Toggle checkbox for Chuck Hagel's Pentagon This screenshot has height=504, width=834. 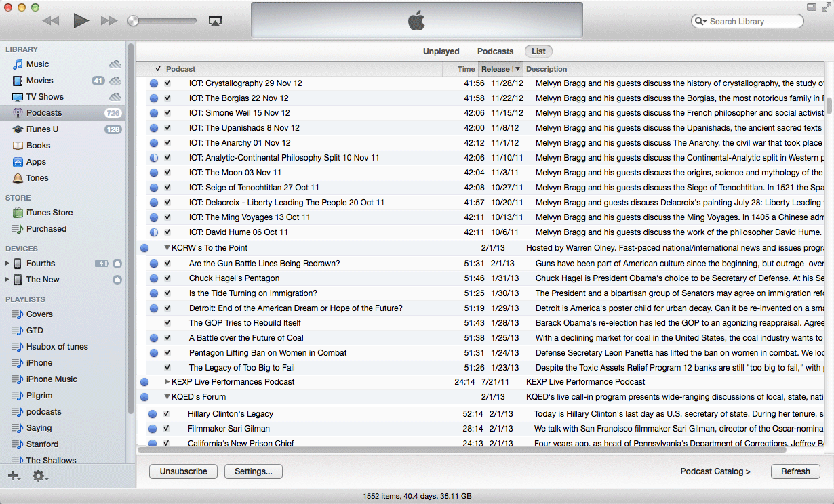[x=167, y=278]
